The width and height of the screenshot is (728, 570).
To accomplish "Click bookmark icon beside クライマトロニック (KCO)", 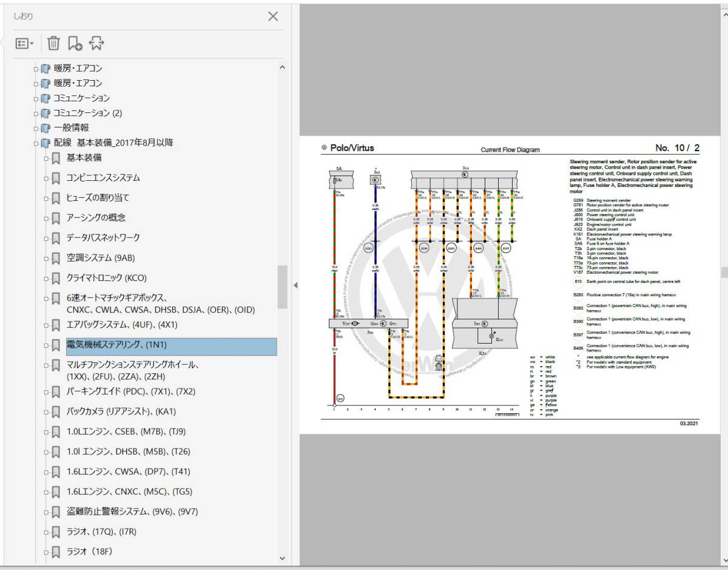I will click(x=56, y=279).
